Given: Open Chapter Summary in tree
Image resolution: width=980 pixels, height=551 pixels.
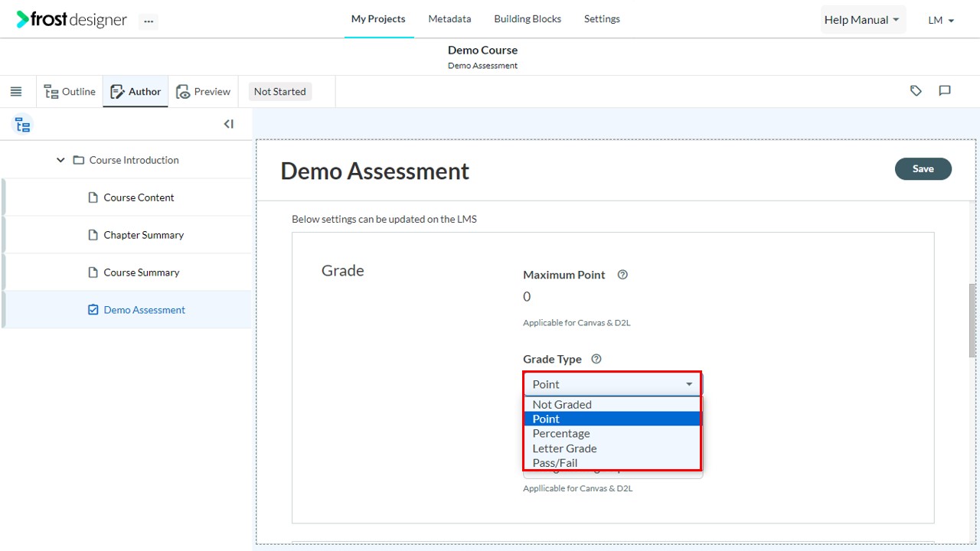Looking at the screenshot, I should (144, 235).
